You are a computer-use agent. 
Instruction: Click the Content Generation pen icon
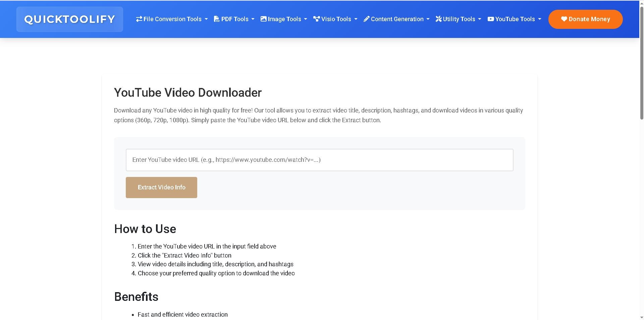pyautogui.click(x=367, y=19)
